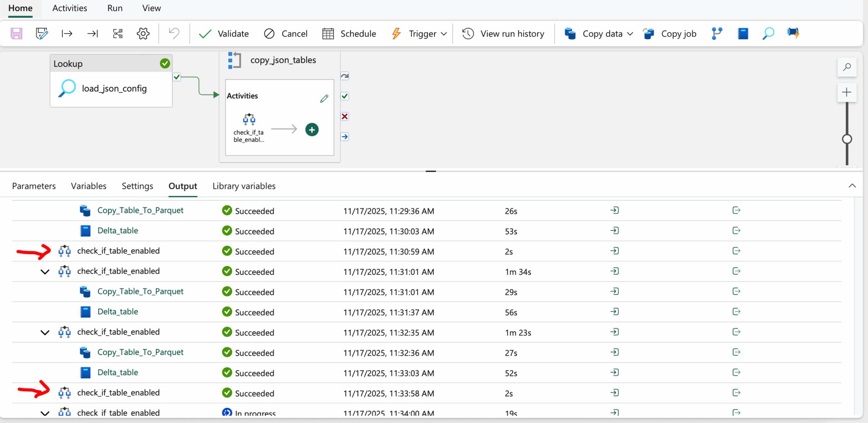
Task: Add a Notebook activity icon
Action: point(743,33)
